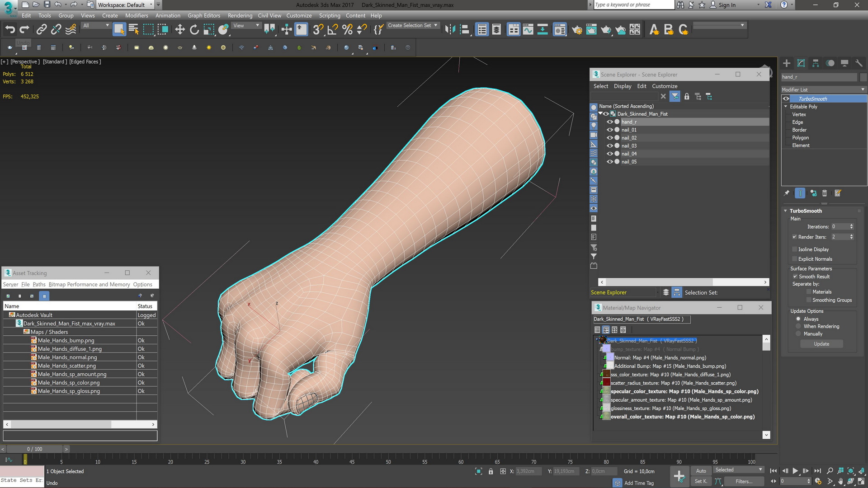
Task: Open the View reference coordinate dropdown
Action: [246, 26]
